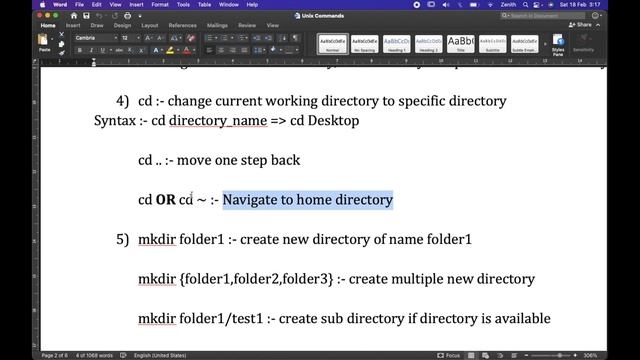Toggle Strikethrough formatting
Screen dimensions: 640x360
click(x=119, y=50)
